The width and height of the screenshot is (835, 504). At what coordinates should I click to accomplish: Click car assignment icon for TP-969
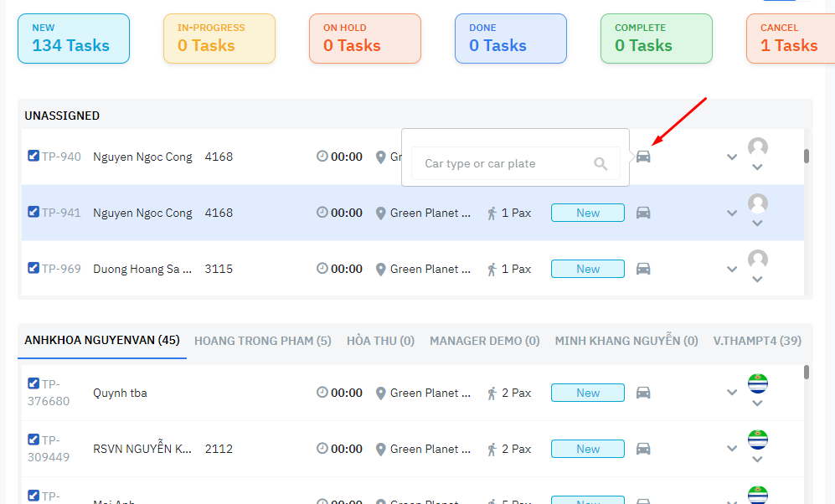643,269
